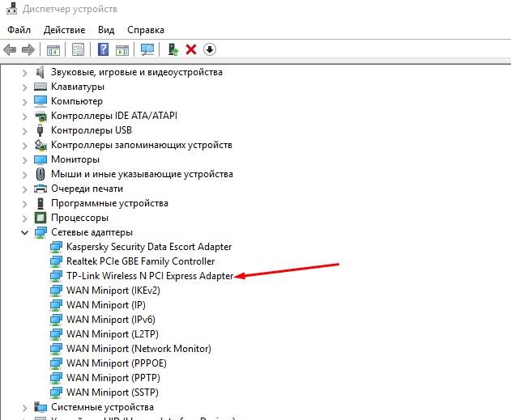Image resolution: width=511 pixels, height=420 pixels.
Task: Scan for hardware changes monitor icon
Action: [147, 49]
